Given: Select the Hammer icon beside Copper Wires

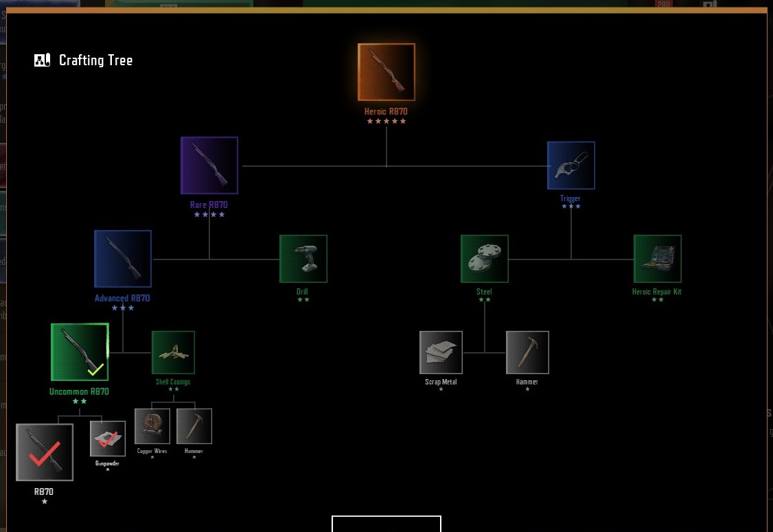Looking at the screenshot, I should click(194, 426).
